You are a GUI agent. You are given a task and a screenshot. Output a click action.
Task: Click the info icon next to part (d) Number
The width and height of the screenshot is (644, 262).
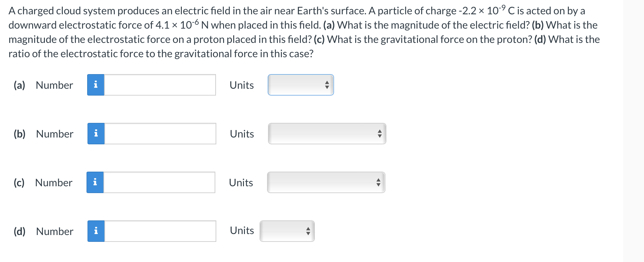pos(96,231)
